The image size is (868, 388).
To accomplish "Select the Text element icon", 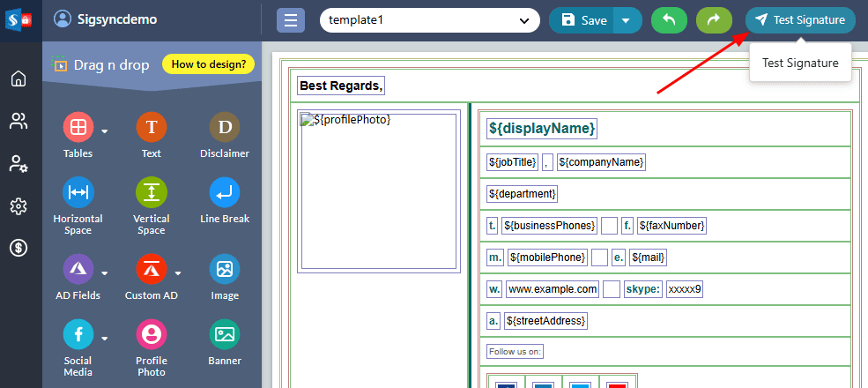I will (152, 128).
